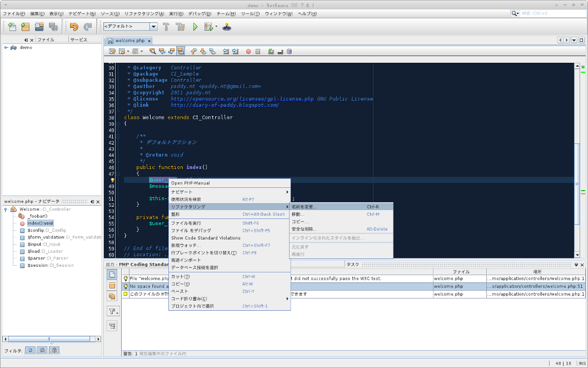Choose ファイルを実行 in the context menu

coord(230,223)
